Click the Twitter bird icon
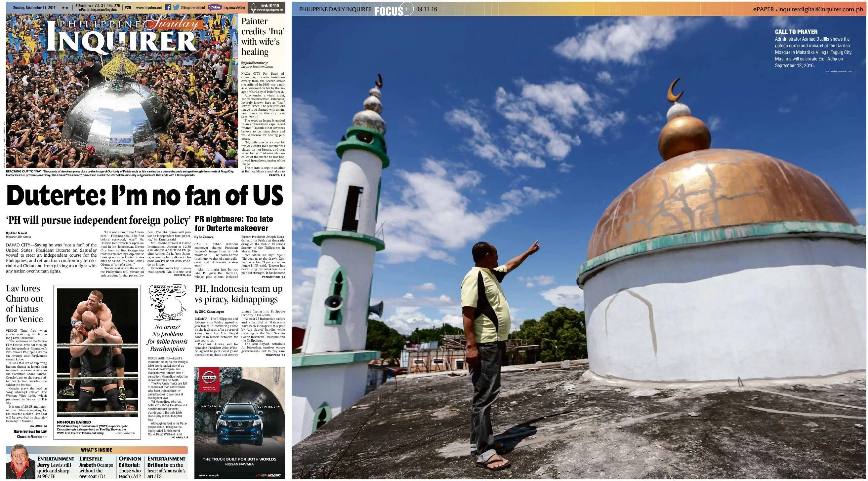Viewport: 868px width, 481px height. (x=176, y=7)
